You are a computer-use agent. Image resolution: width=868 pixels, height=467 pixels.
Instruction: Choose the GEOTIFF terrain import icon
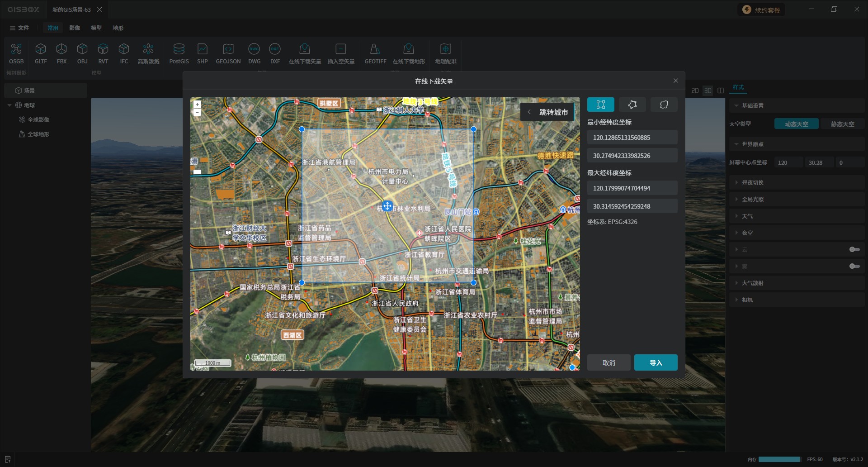pyautogui.click(x=375, y=53)
